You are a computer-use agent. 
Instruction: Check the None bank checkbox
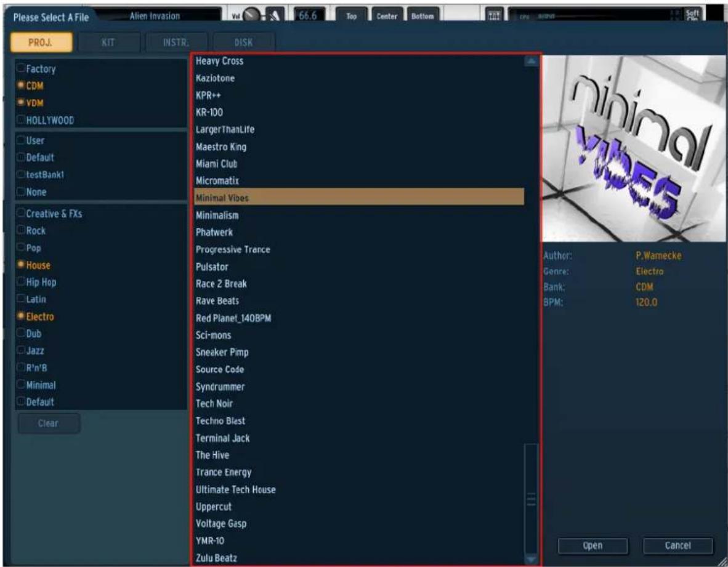pos(21,191)
